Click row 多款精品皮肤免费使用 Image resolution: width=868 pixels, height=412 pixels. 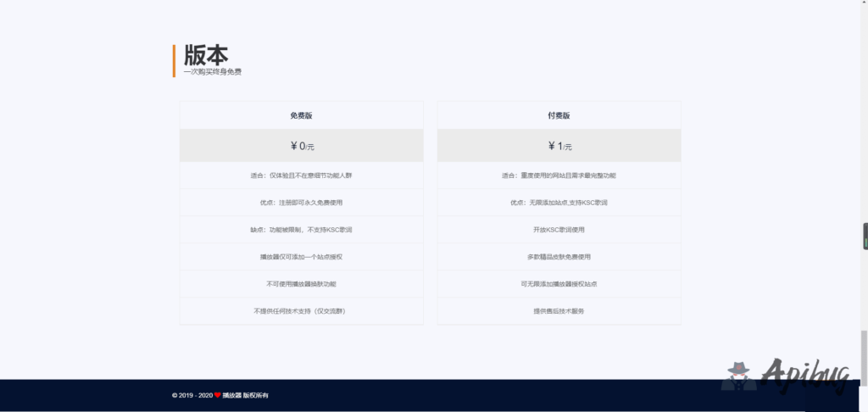(559, 257)
